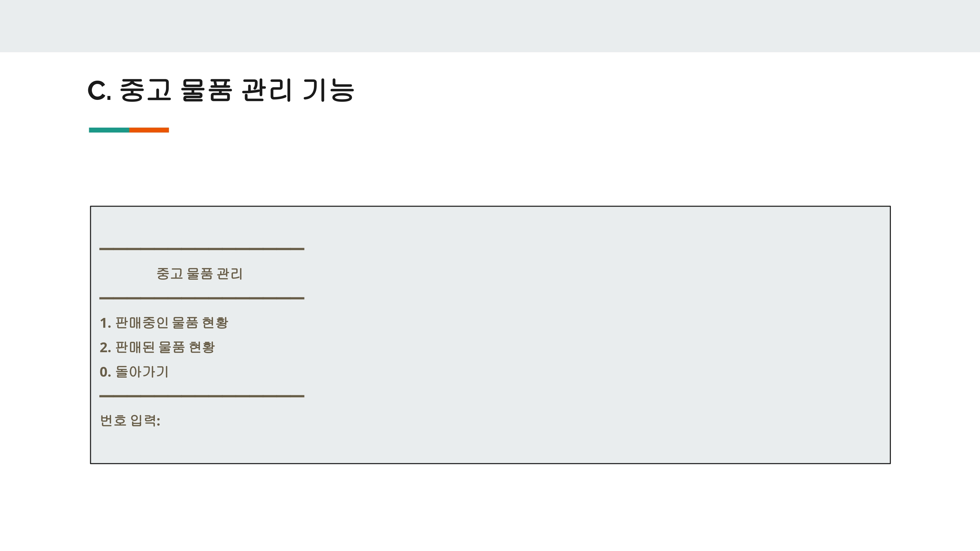Click the word 기능 in the title
Viewport: 980px width, 551px height.
tap(329, 90)
